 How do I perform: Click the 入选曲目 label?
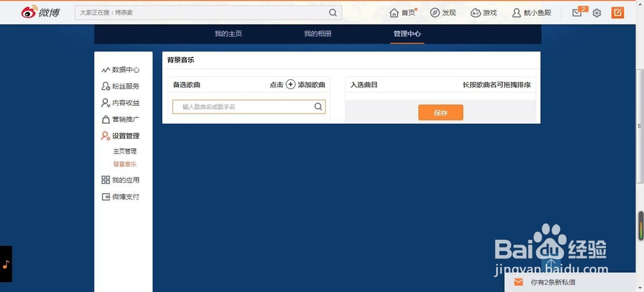[364, 84]
